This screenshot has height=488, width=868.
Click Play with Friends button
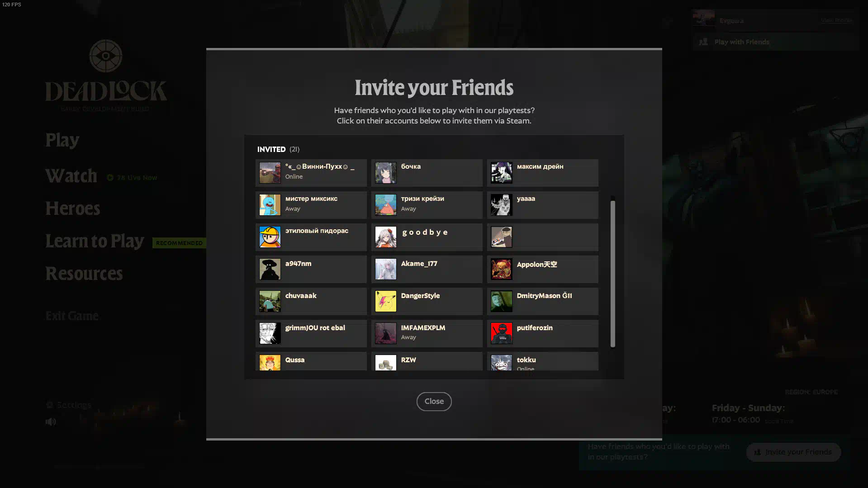click(x=775, y=42)
